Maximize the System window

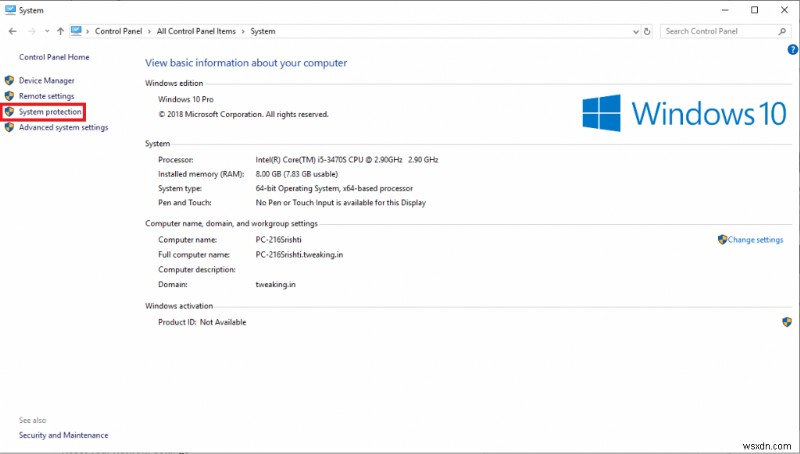coord(755,10)
